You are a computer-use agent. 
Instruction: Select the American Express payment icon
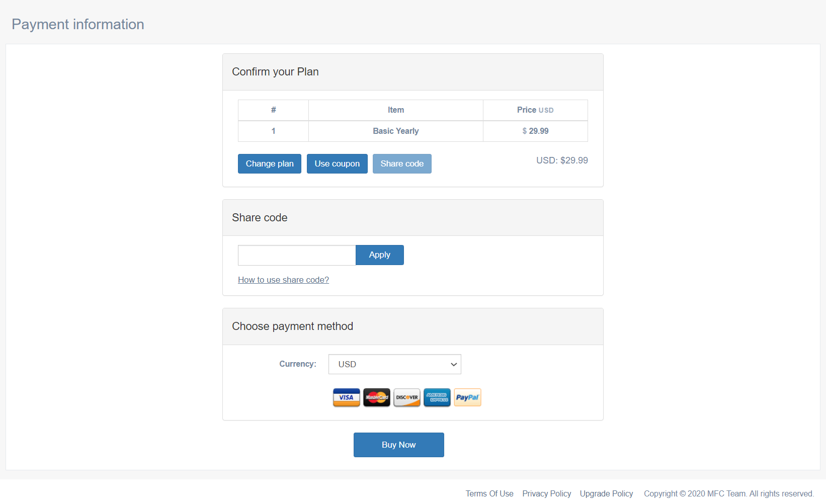pos(437,397)
